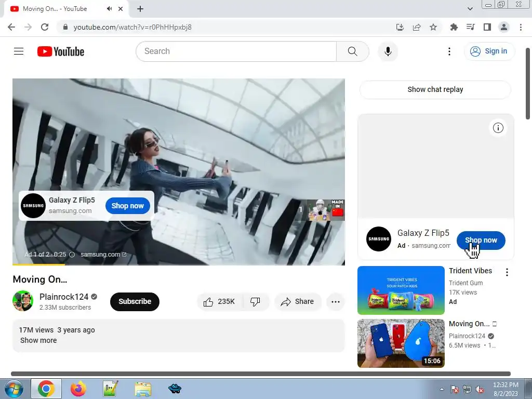Open Chrome's three-dot menu
Viewport: 532px width, 399px height.
pyautogui.click(x=521, y=27)
